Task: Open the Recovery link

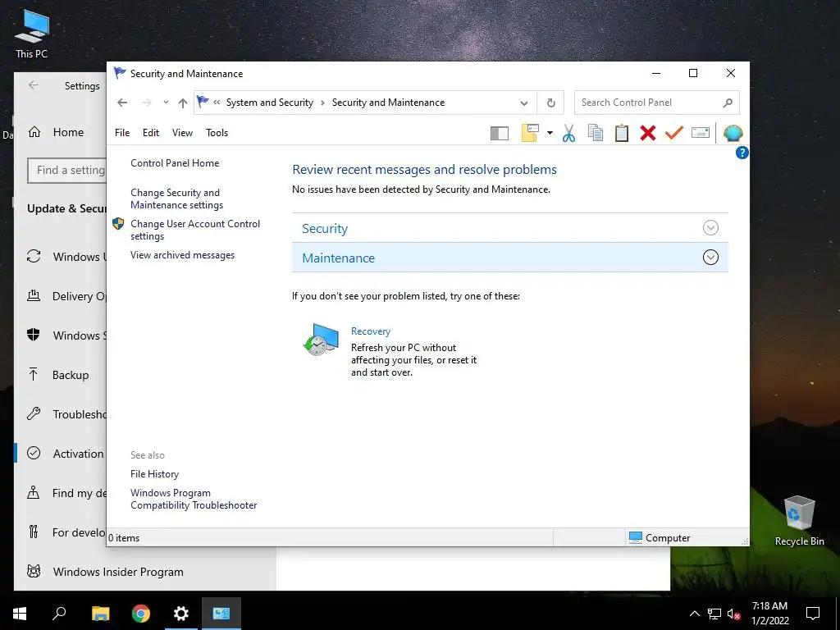Action: (x=371, y=331)
